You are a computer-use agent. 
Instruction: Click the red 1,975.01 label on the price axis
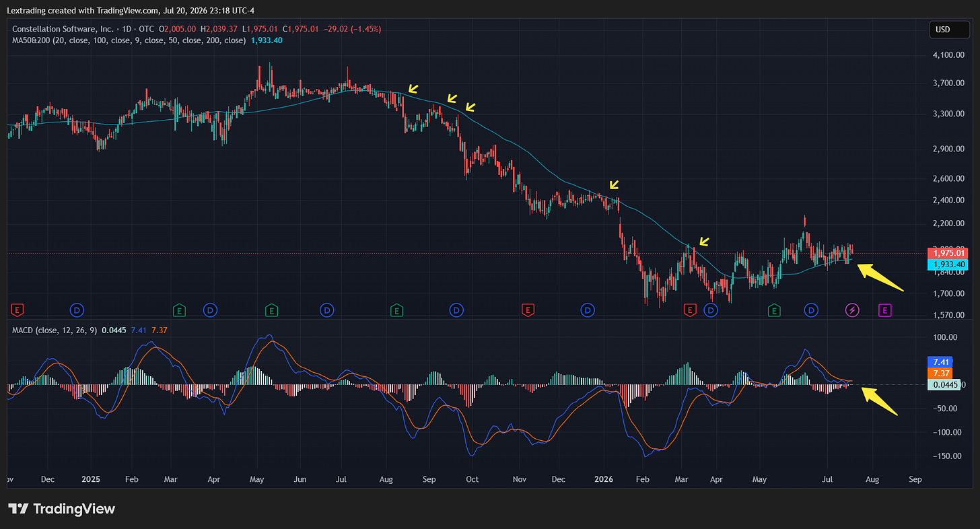949,253
